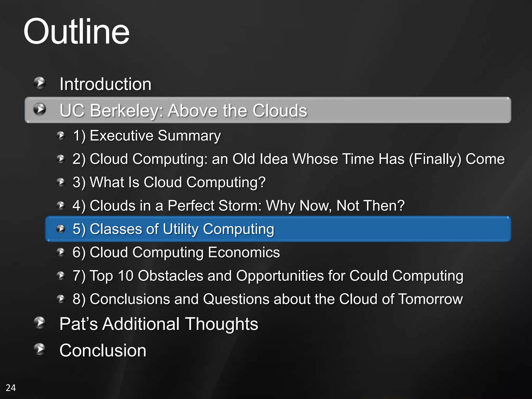Click the bullet icon beside Introduction
Image resolution: width=532 pixels, height=399 pixels.
point(40,83)
